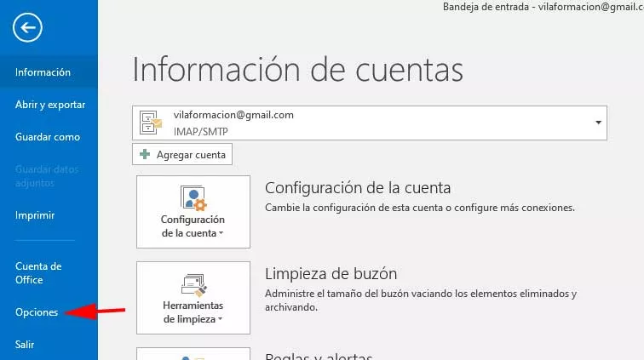The width and height of the screenshot is (644, 360).
Task: Click the account settings person-gear icon
Action: click(193, 198)
